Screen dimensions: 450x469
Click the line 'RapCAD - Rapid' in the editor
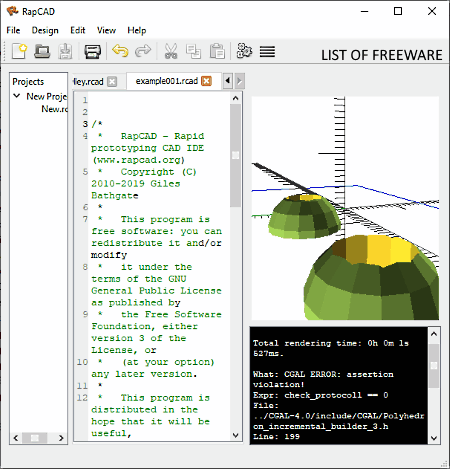tap(162, 136)
